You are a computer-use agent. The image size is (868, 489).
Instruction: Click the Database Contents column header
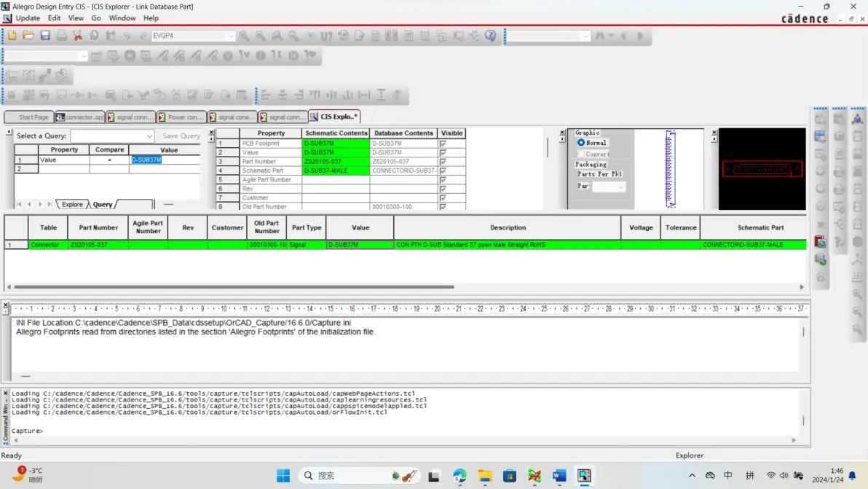click(x=403, y=133)
